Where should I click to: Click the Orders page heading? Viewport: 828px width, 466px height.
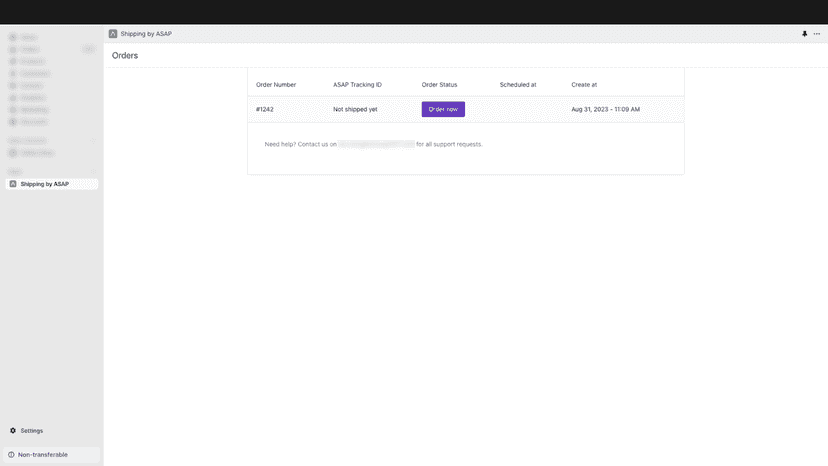coord(125,55)
